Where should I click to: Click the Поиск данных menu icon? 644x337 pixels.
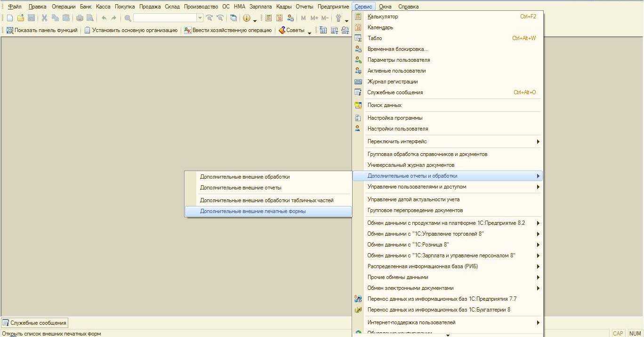click(x=358, y=105)
